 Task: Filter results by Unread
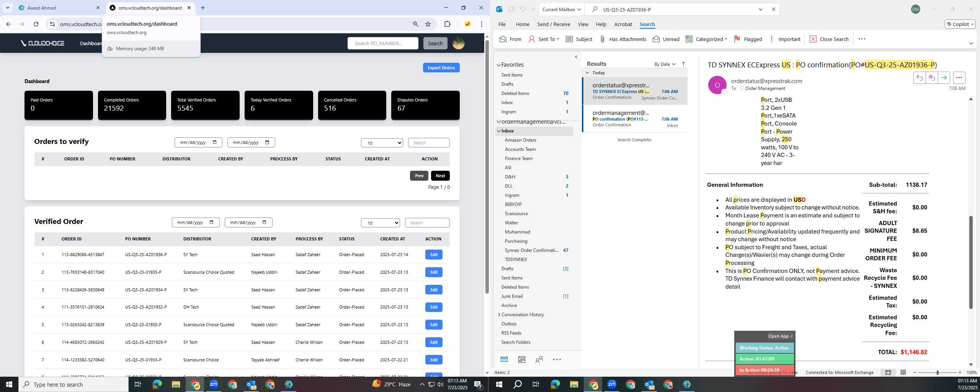pyautogui.click(x=666, y=39)
